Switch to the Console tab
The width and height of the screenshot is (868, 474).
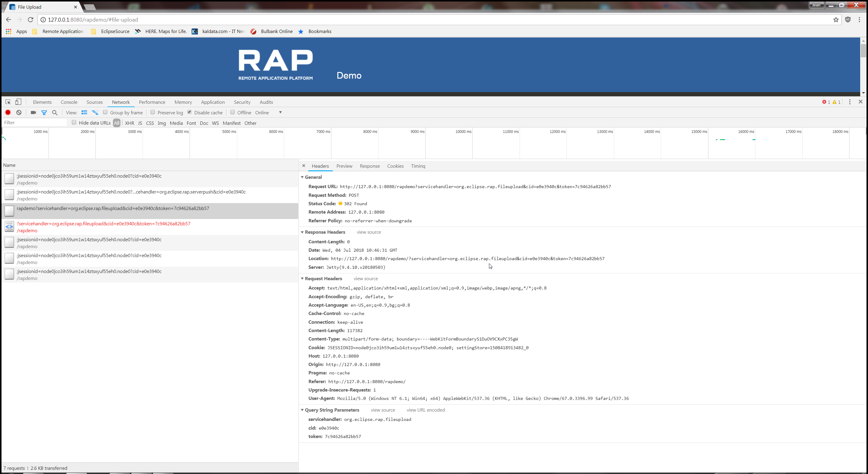point(69,102)
